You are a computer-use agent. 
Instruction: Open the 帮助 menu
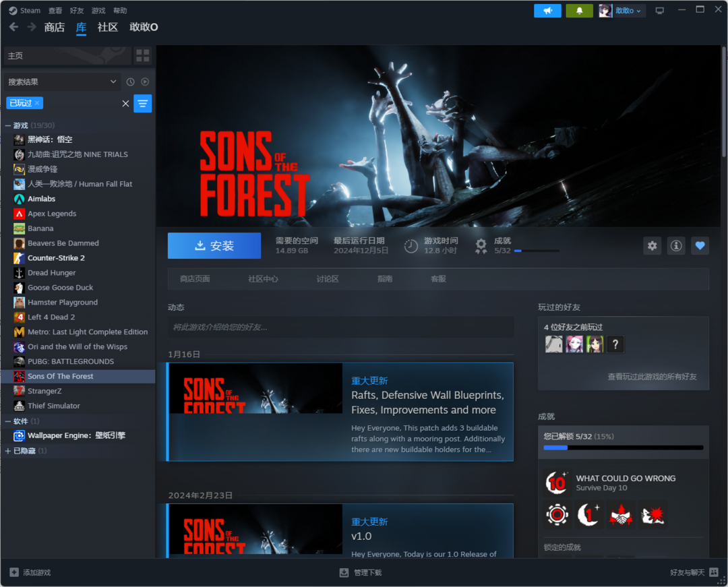pos(120,11)
